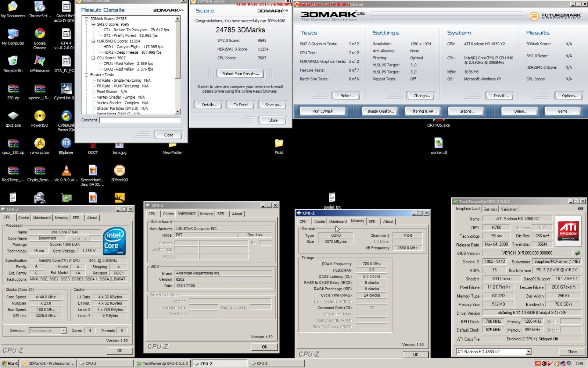Select the Crysis_Benc archive icon
The image size is (588, 368).
40,173
